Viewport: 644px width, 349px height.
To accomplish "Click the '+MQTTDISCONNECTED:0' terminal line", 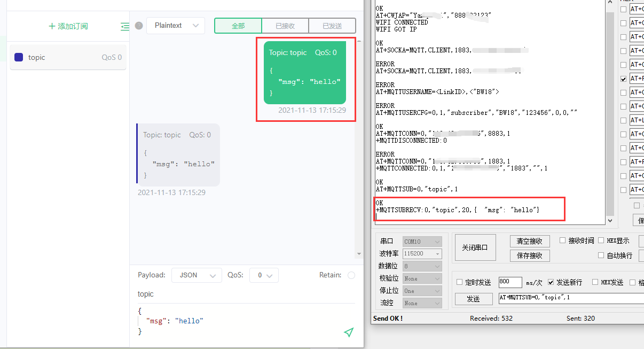I will coord(411,141).
